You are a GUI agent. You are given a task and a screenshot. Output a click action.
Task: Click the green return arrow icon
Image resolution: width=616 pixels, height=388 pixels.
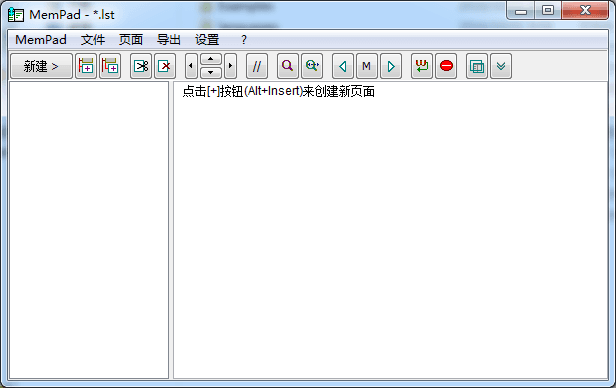click(422, 66)
